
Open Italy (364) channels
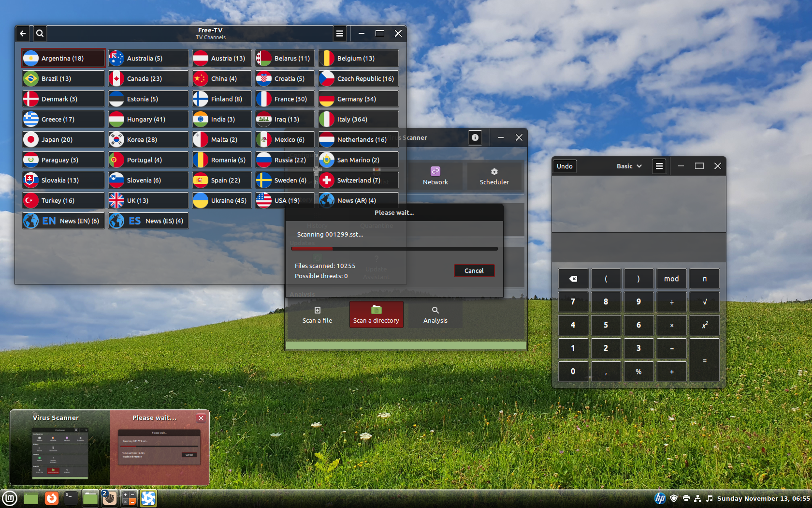358,119
